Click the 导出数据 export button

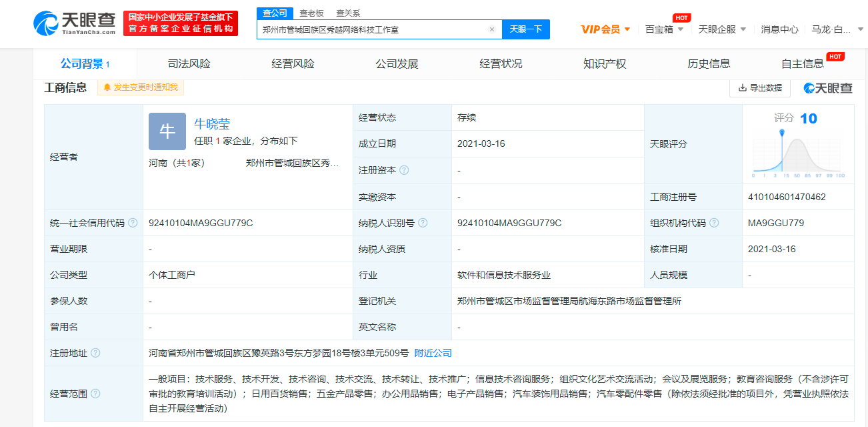(x=759, y=88)
